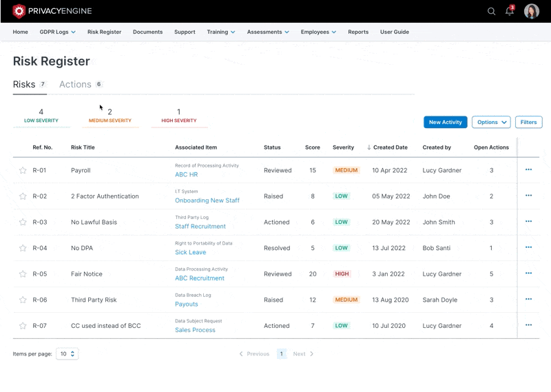Click the HIGH severity badge for R-05
This screenshot has width=551, height=392.
(x=342, y=274)
